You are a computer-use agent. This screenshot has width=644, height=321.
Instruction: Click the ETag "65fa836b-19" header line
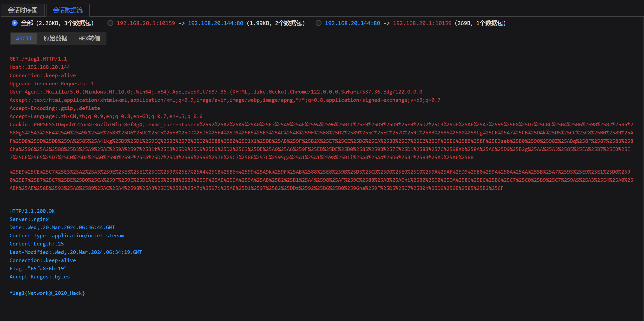pyautogui.click(x=38, y=269)
